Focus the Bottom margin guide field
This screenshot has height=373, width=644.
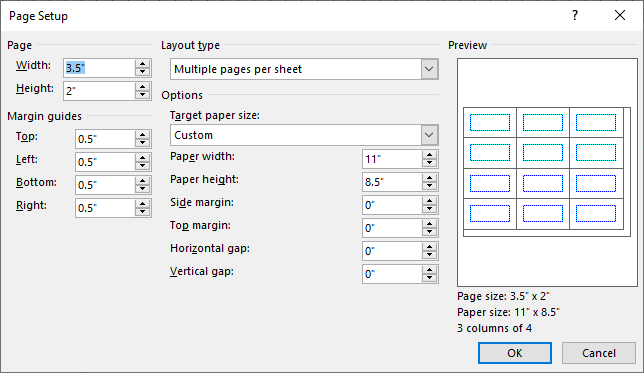tap(105, 185)
